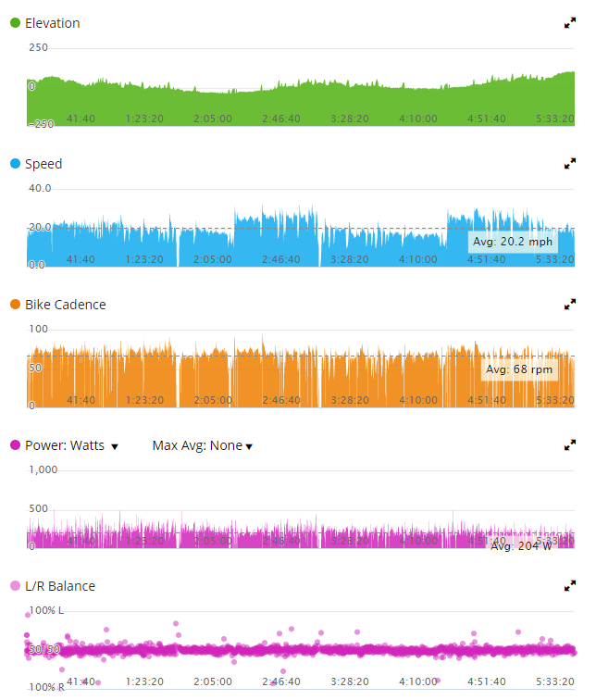Enlarge the Power chart using expand icon
This screenshot has height=700, width=596.
pos(570,445)
